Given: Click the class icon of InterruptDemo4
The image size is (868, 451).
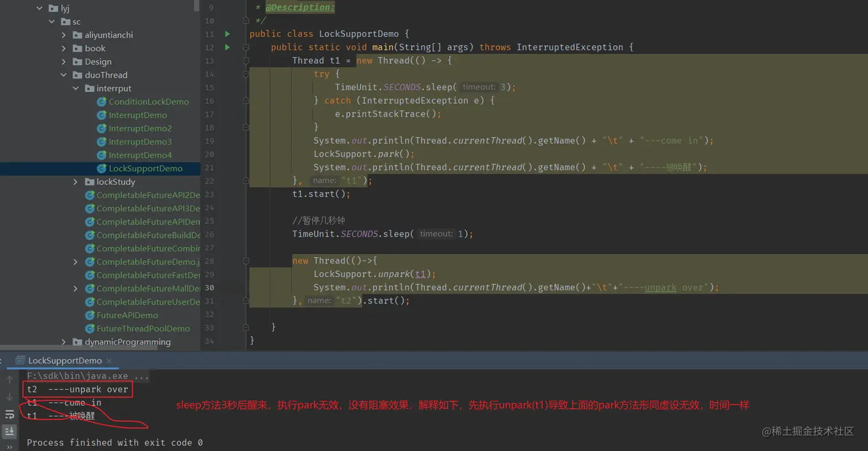Looking at the screenshot, I should pyautogui.click(x=102, y=155).
